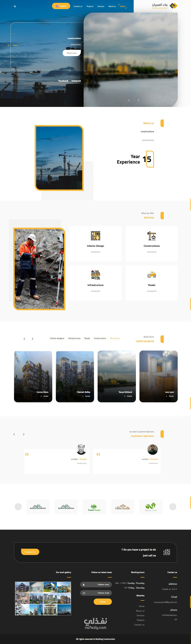Filter projects by Infrastructure tab
This screenshot has height=644, width=191.
pos(74,338)
